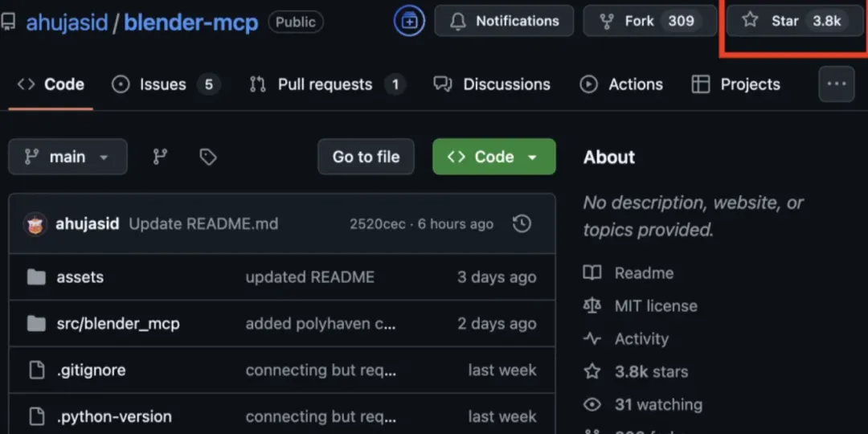View branches via the branch icon
Screen dimensions: 868x434
(x=160, y=158)
